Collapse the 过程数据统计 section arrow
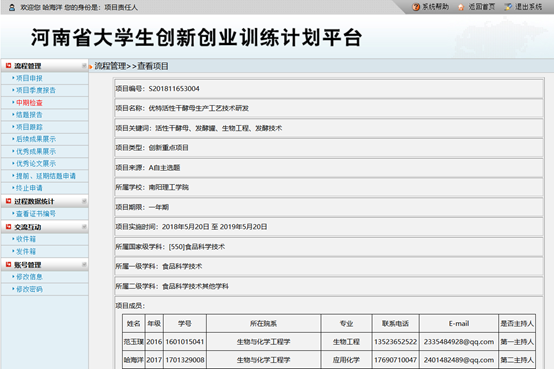 [84, 201]
